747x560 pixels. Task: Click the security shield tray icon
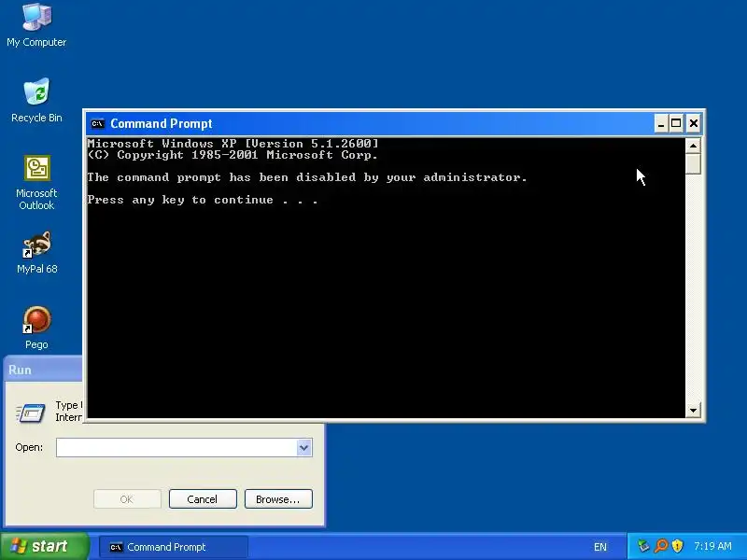tap(678, 546)
